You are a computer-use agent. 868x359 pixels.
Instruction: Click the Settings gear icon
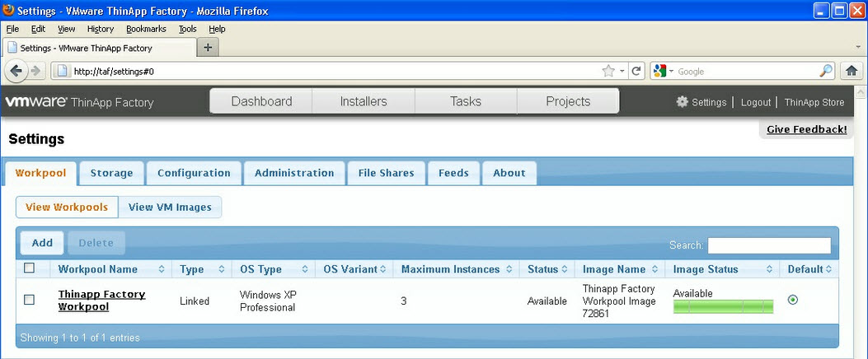682,102
